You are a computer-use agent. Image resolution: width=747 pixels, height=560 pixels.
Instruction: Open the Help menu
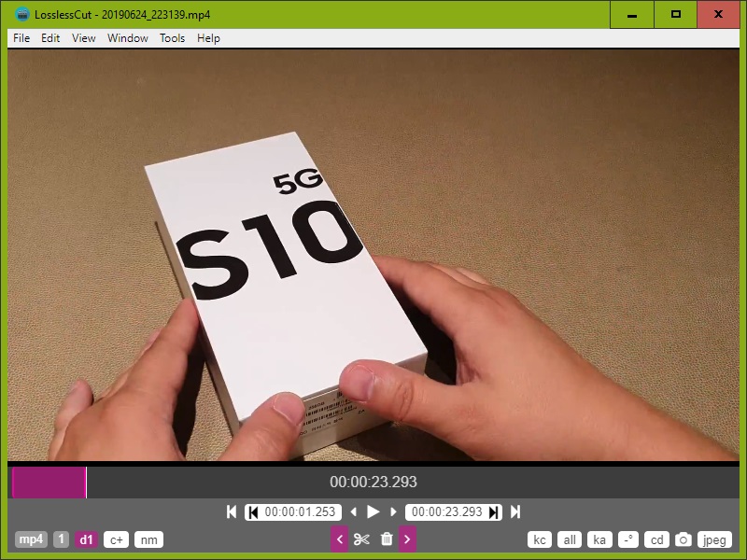pyautogui.click(x=208, y=38)
